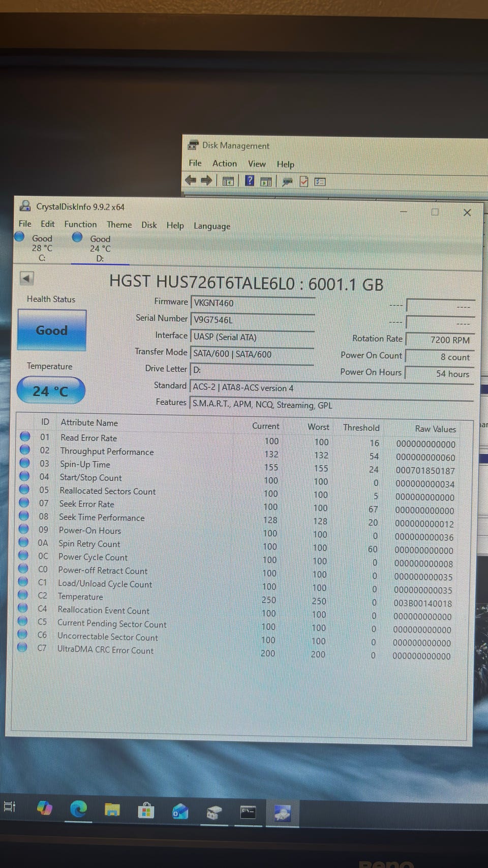Click the Features field S.M.A.R.T., APM, NCQ

(331, 405)
